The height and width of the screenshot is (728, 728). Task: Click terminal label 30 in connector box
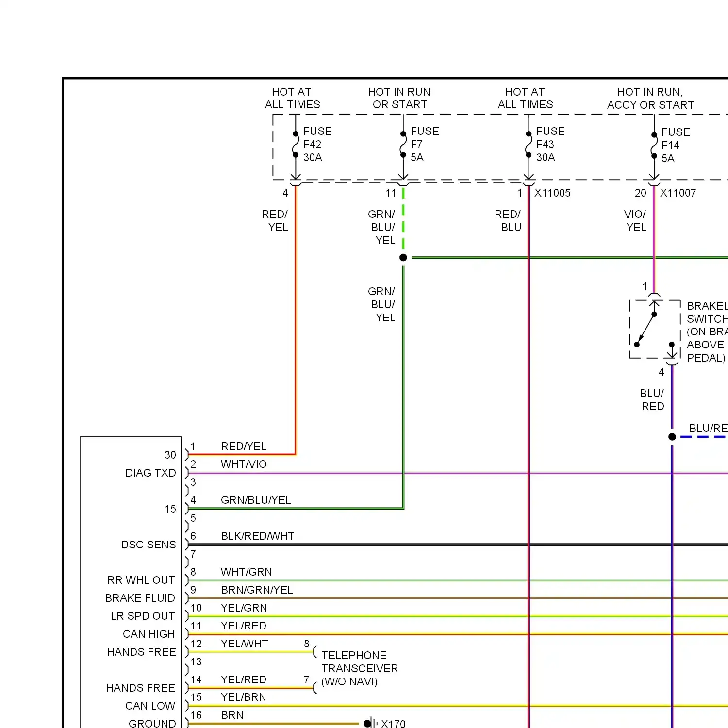[x=170, y=455]
